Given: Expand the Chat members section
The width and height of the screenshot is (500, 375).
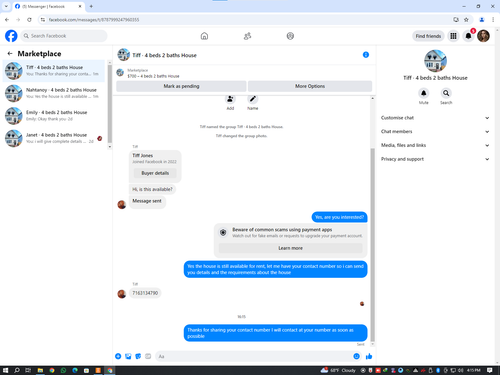Looking at the screenshot, I should point(435,131).
